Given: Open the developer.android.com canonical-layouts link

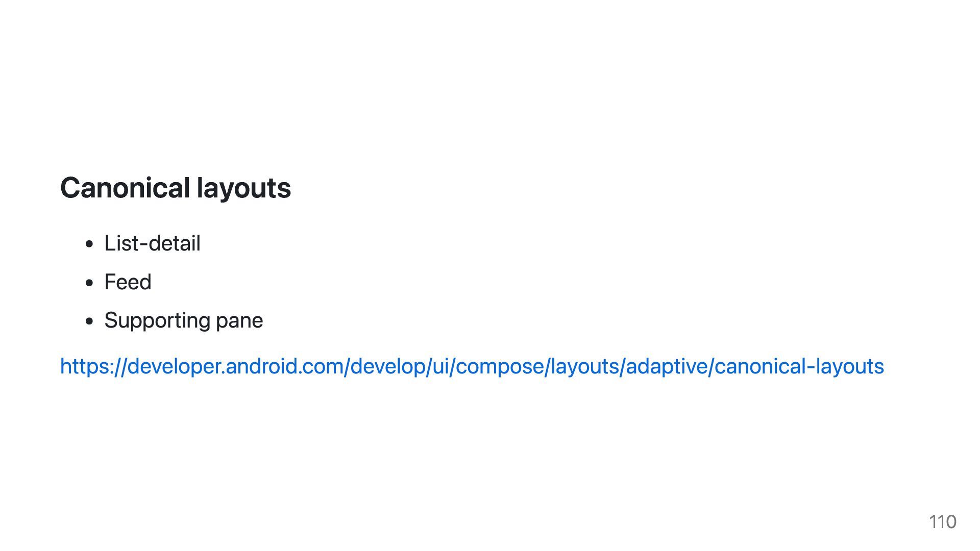Looking at the screenshot, I should [472, 366].
